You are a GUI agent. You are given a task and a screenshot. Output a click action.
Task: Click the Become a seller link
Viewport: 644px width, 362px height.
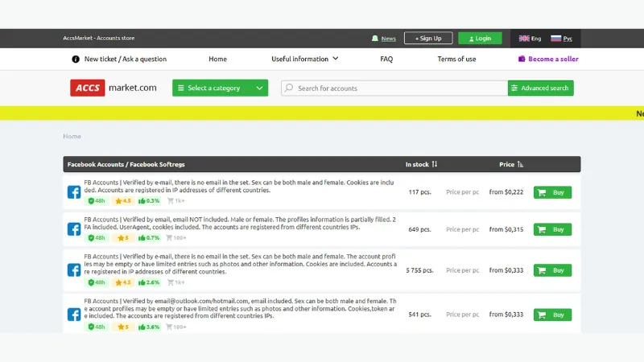548,59
